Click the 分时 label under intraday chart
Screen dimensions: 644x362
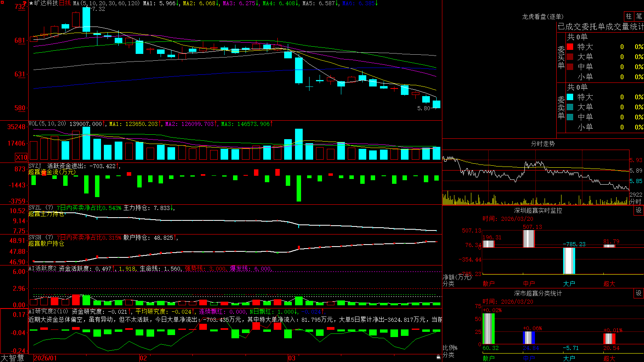tap(636, 202)
